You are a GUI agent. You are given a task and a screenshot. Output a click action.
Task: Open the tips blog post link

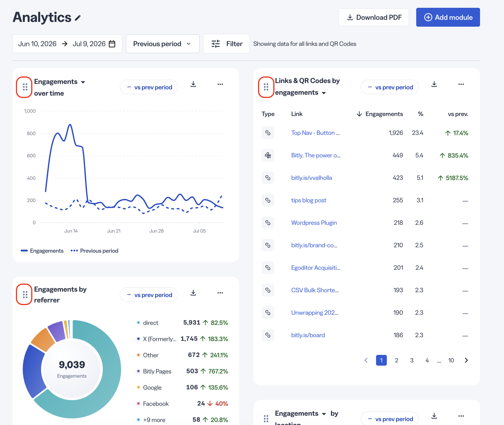click(x=309, y=200)
